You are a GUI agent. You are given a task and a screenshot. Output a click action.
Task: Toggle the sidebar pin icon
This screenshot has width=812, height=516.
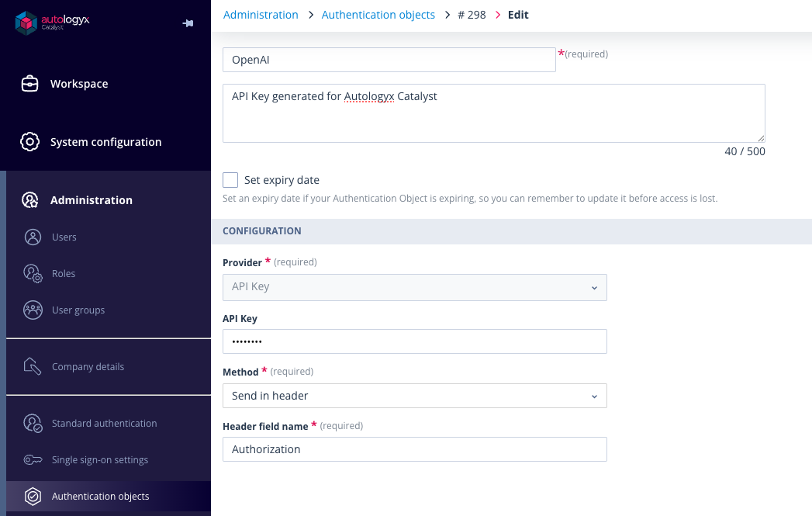188,23
